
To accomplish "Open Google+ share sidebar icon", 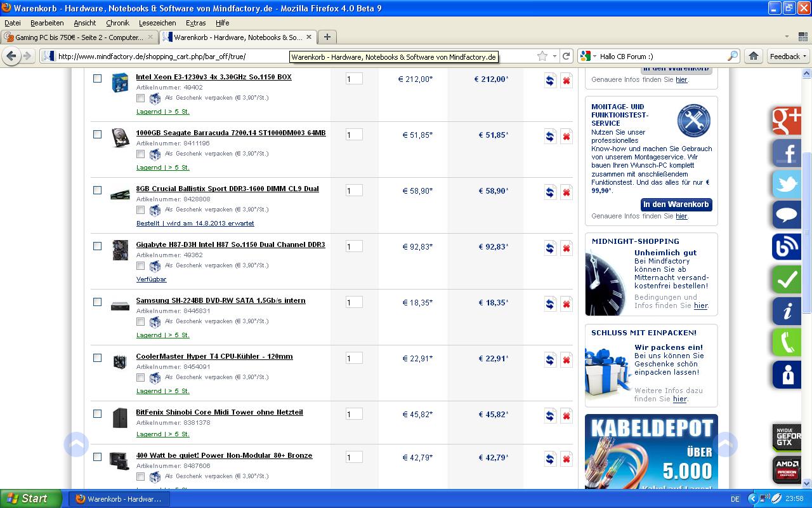I will pyautogui.click(x=787, y=121).
